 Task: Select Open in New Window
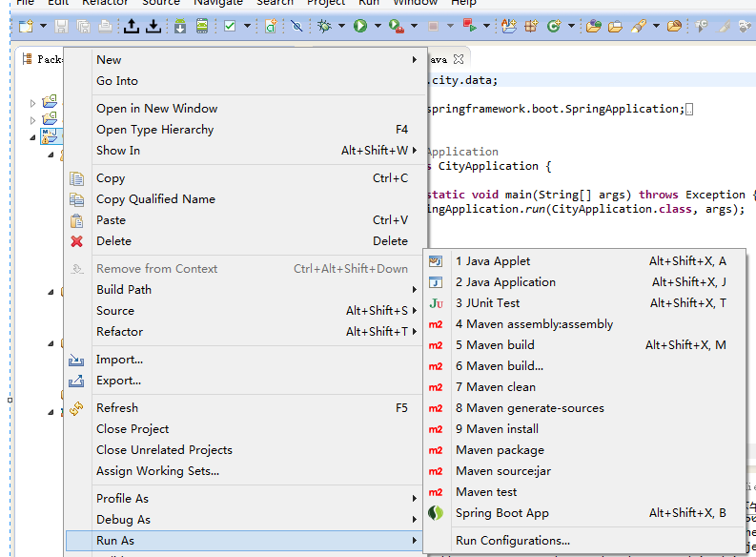coord(246,109)
